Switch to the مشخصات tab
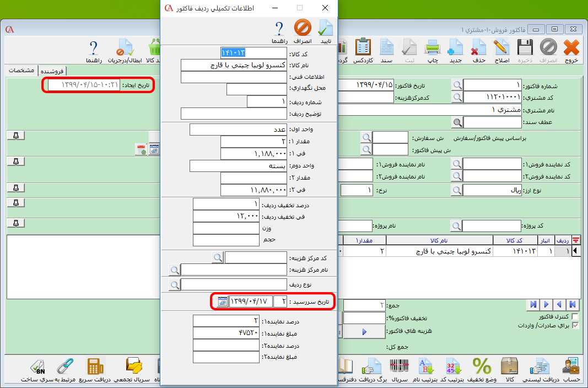 point(21,71)
